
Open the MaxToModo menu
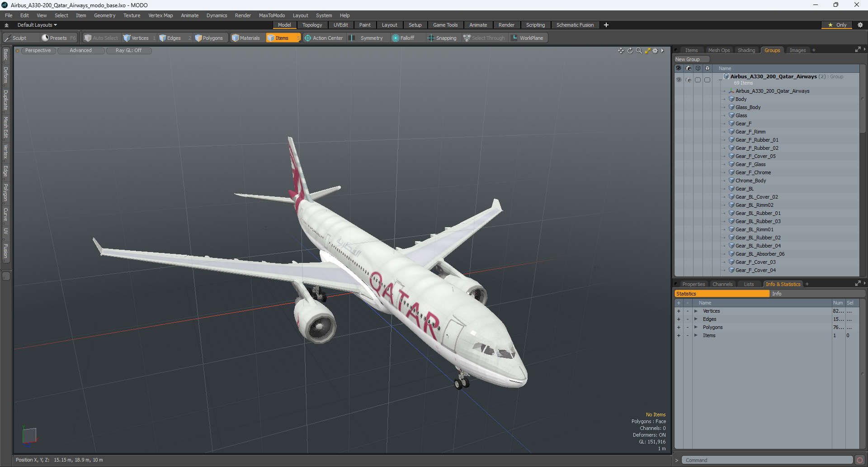[272, 15]
